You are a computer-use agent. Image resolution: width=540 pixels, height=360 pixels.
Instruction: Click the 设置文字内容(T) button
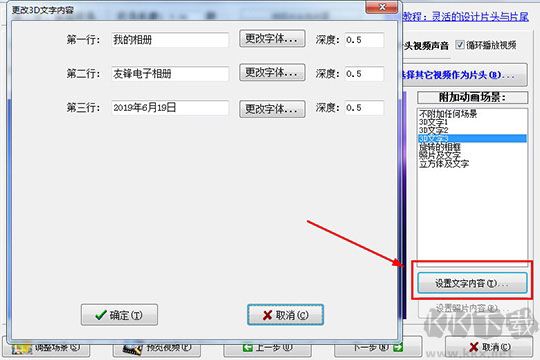(472, 283)
